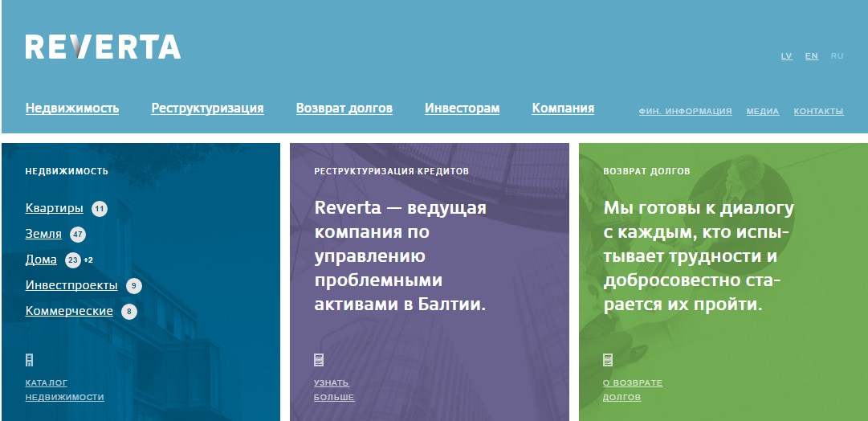Switch site language to LV
868x421 pixels.
pyautogui.click(x=786, y=56)
